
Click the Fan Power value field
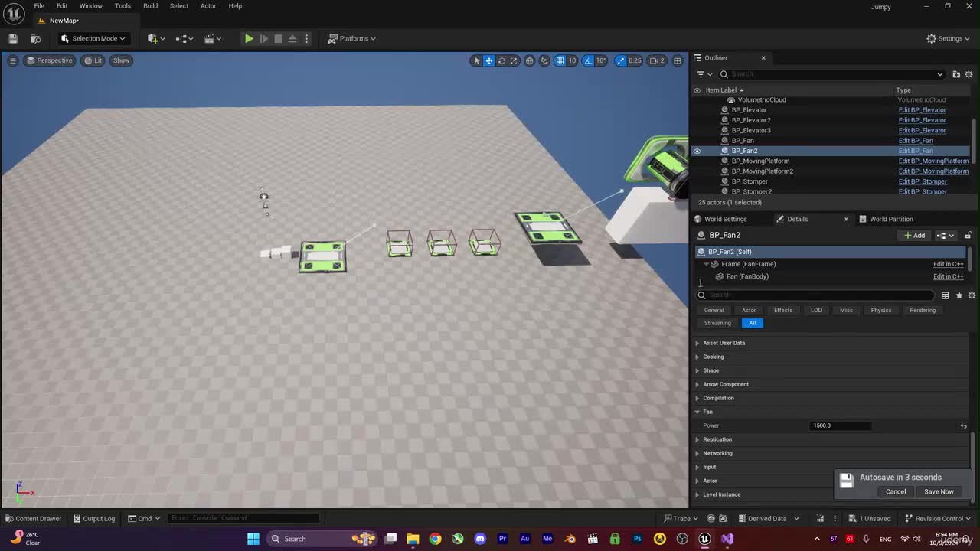[841, 425]
